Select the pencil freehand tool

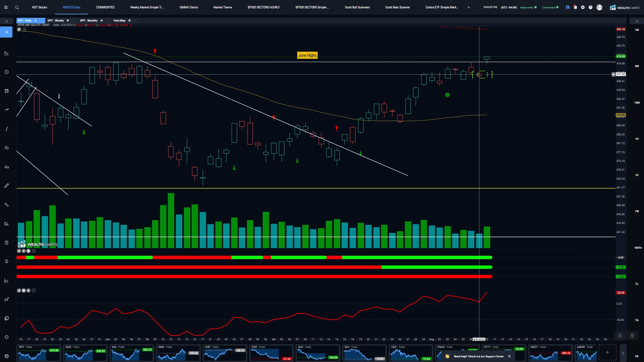6,186
